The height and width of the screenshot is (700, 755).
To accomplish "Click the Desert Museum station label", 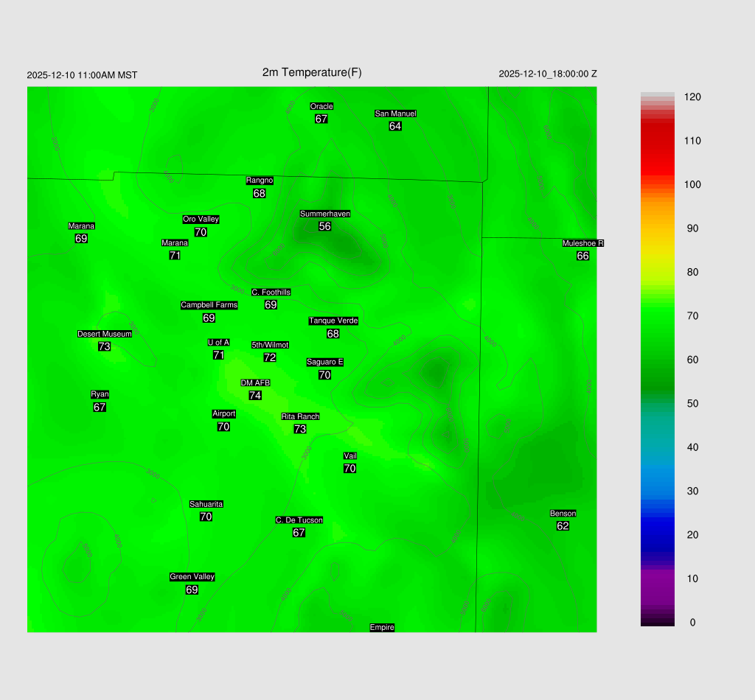I will pyautogui.click(x=105, y=334).
